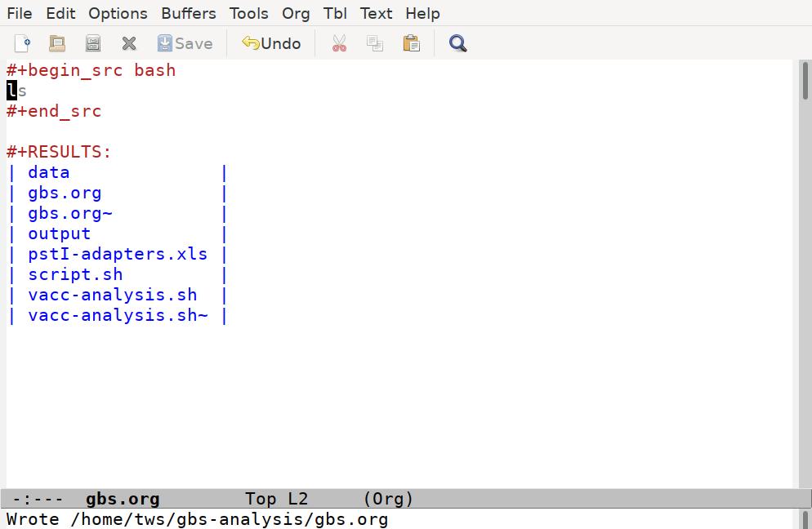The height and width of the screenshot is (529, 812).
Task: Click the (Org) mode indicator in mode line
Action: tap(388, 499)
